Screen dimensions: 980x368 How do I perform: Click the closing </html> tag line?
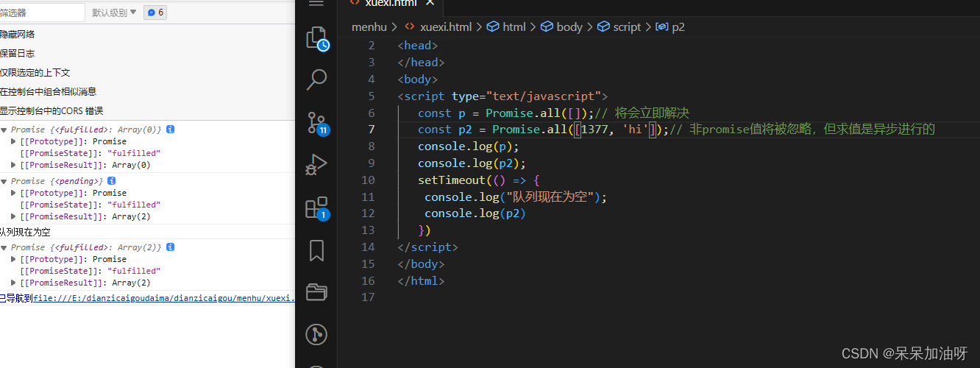point(421,280)
